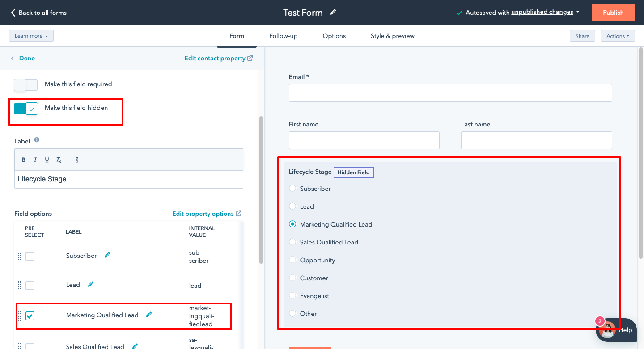Switch to the Follow-up tab
Screen dimensions: 644x349
tap(283, 36)
